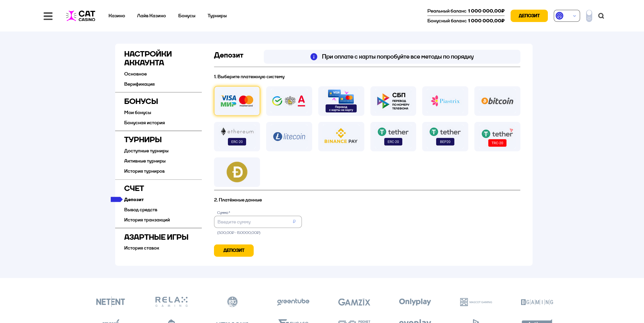This screenshot has height=323, width=644.
Task: Choose Piastrix payment system
Action: pos(445,101)
